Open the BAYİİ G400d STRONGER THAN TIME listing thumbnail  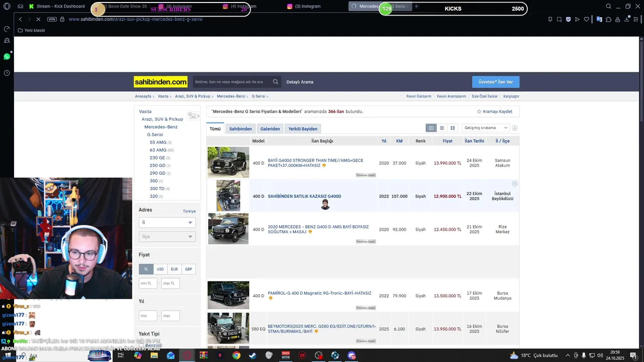tap(228, 162)
